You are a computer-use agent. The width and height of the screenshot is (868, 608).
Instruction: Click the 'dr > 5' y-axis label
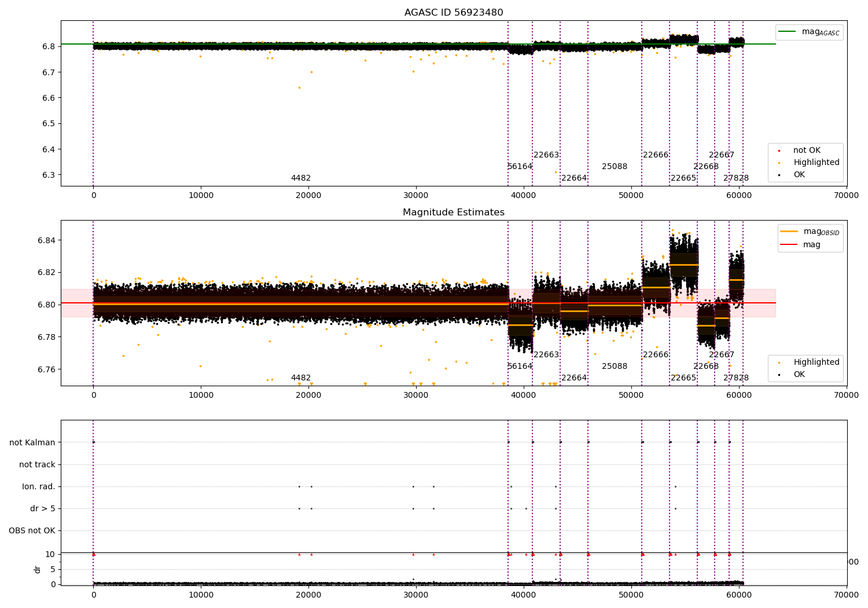click(43, 509)
